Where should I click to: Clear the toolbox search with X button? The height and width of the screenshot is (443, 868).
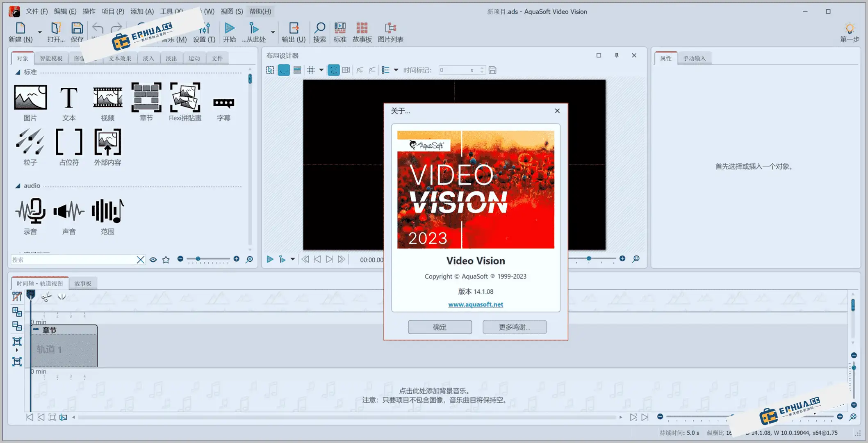pos(141,260)
